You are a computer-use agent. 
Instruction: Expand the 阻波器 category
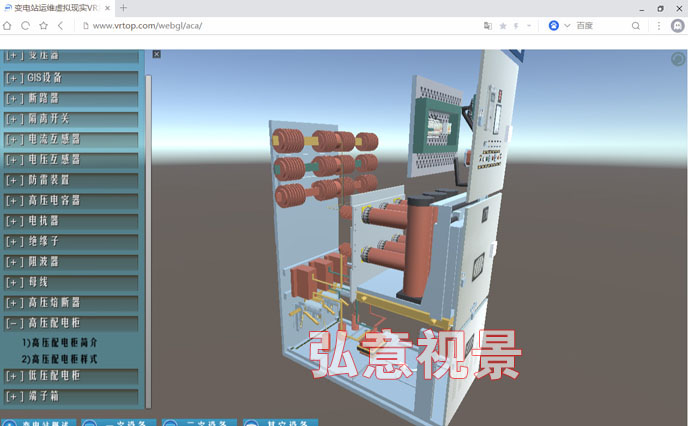tap(71, 262)
